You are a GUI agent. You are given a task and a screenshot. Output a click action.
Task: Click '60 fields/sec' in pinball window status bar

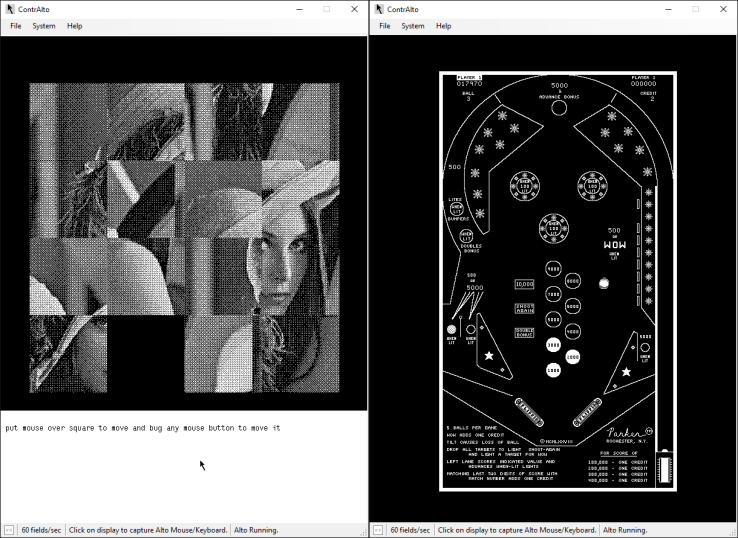point(410,530)
